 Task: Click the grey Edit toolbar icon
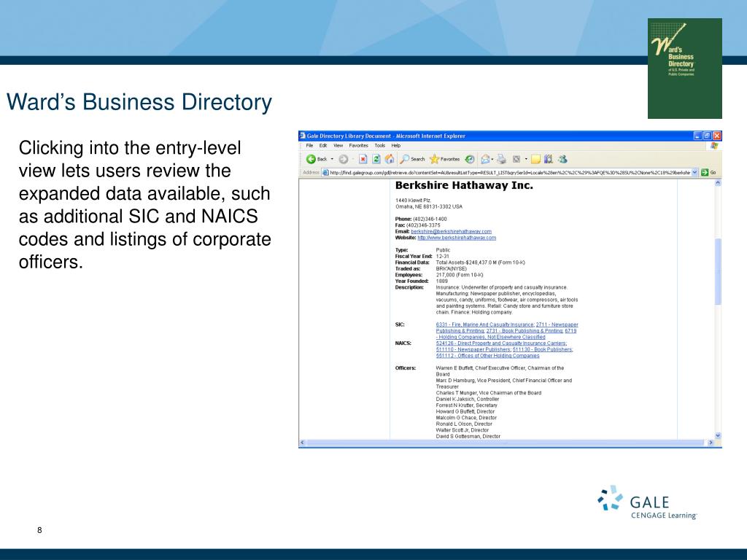(x=516, y=159)
